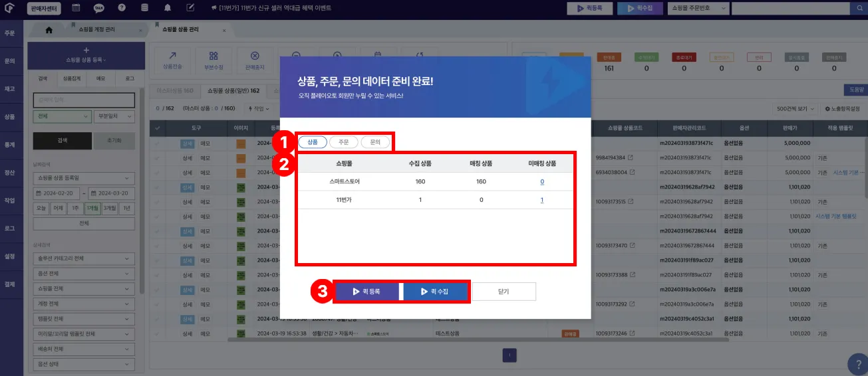Select the 1년 date range option
Screen dimensions: 868x376
click(x=127, y=209)
